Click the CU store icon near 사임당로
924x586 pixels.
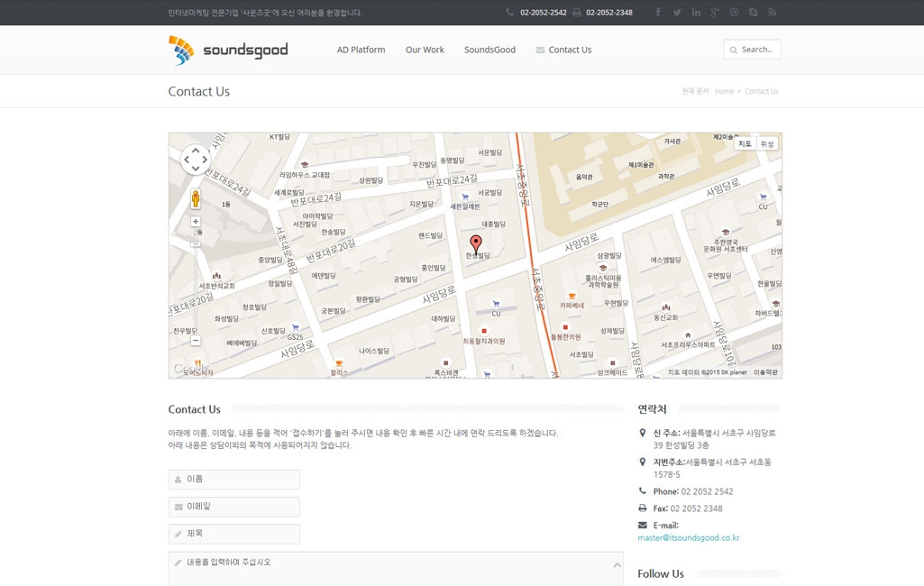[x=496, y=304]
